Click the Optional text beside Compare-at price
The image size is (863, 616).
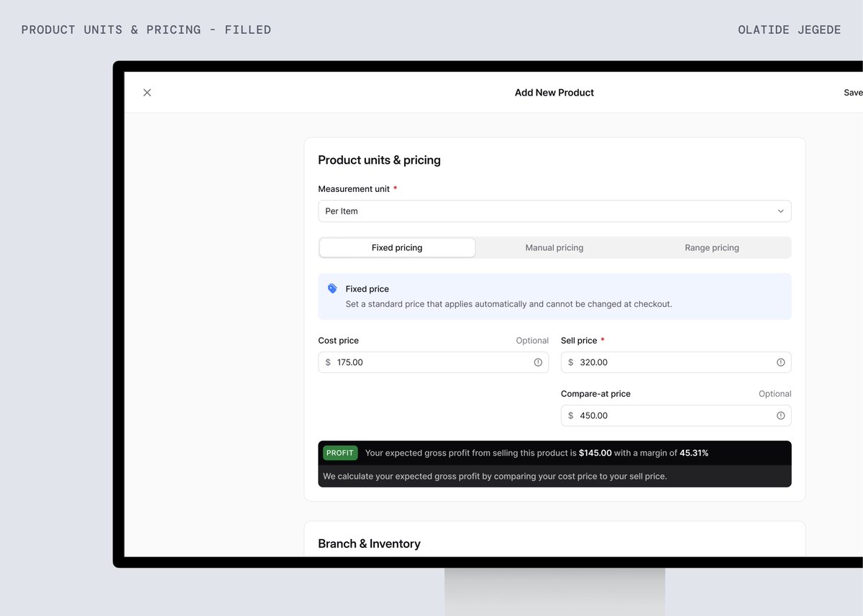775,394
